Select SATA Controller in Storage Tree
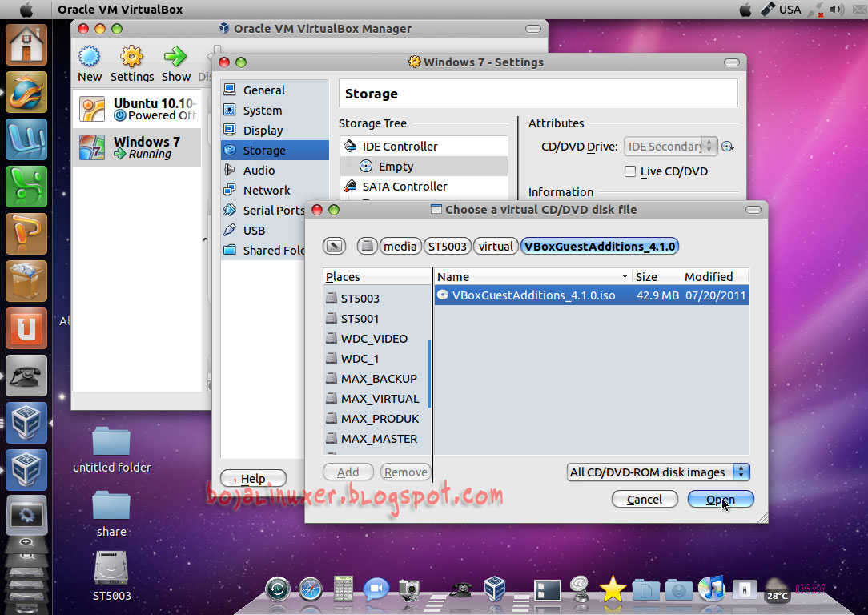Viewport: 868px width, 615px height. pos(424,186)
